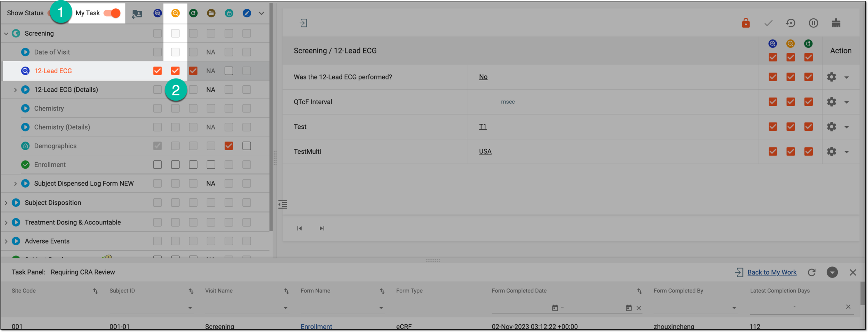Open the start date calendar picker

(555, 308)
